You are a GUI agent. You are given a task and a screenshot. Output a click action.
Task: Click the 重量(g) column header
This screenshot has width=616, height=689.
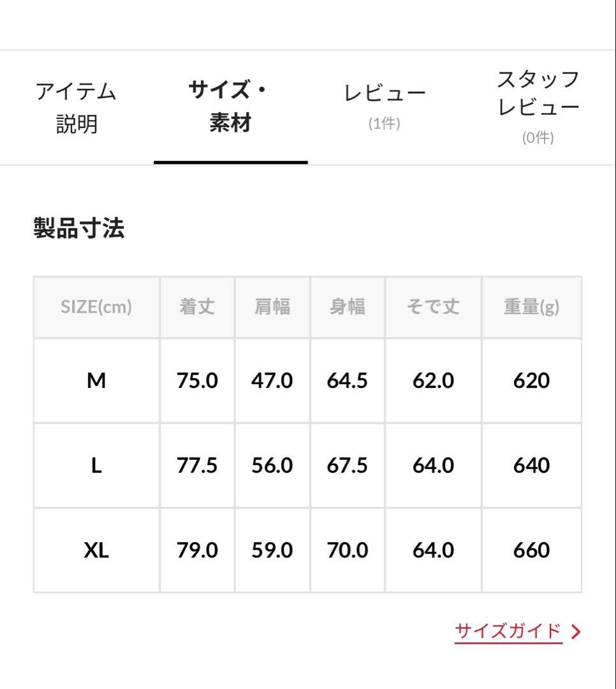[530, 307]
